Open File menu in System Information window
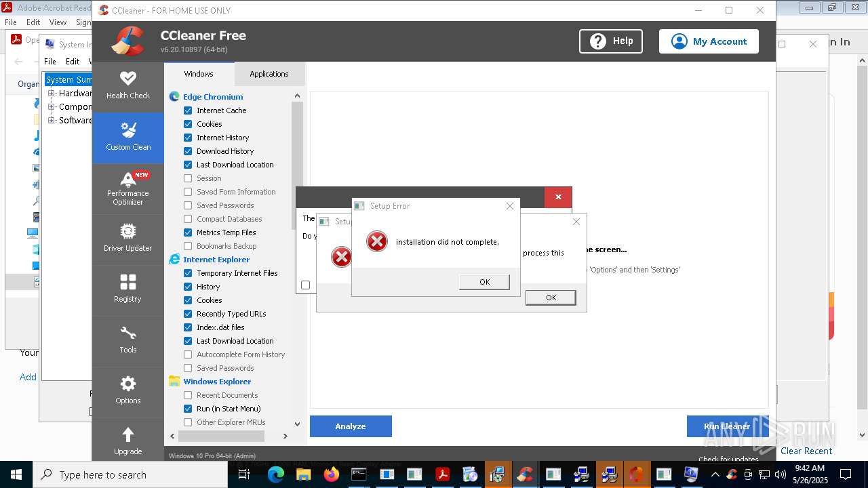The image size is (868, 488). pyautogui.click(x=50, y=61)
